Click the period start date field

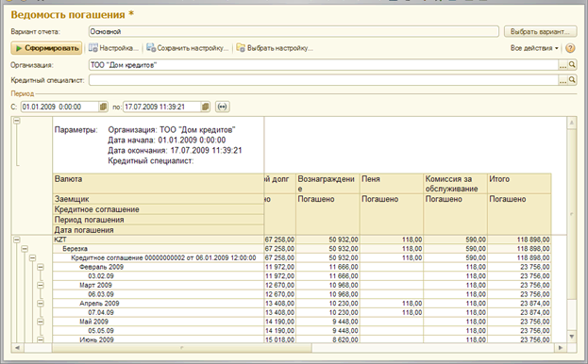(59, 107)
